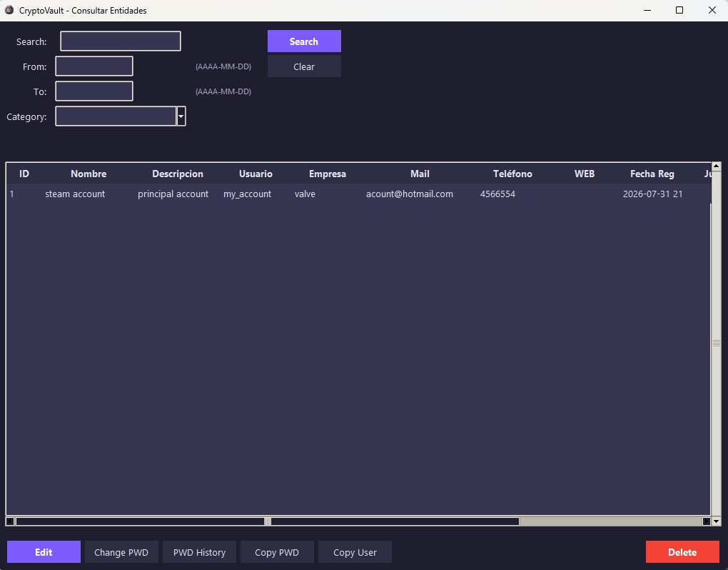
Task: Select the 'valve' company cell
Action: pyautogui.click(x=305, y=194)
